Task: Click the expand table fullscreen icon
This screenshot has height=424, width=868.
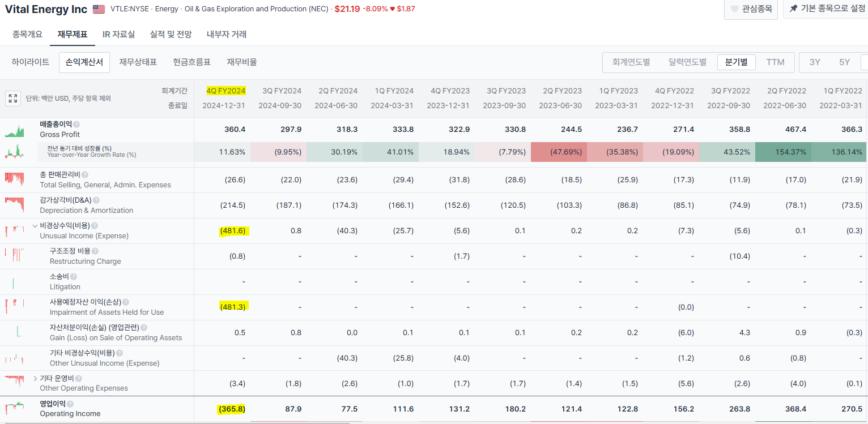Action: (13, 98)
